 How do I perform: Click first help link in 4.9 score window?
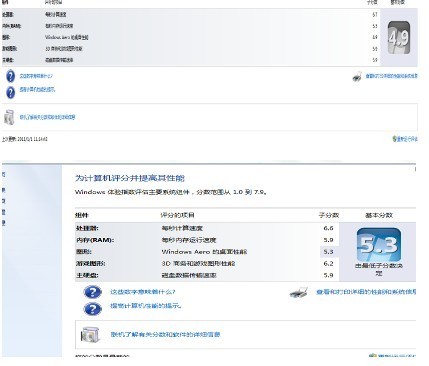[36, 76]
